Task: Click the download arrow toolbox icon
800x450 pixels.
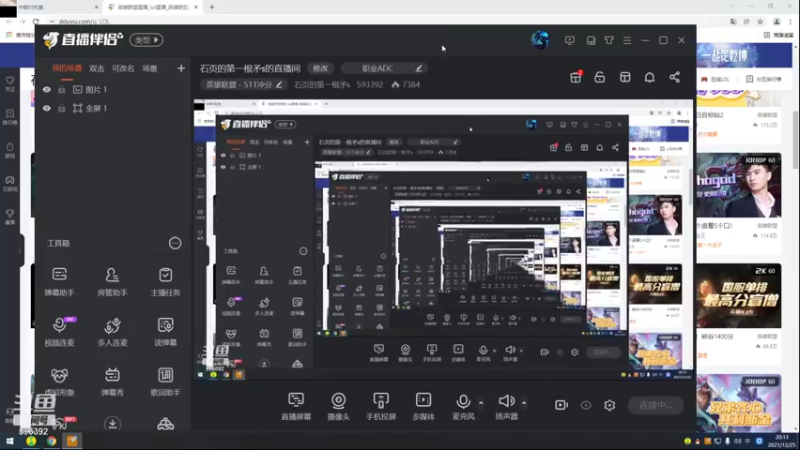Action: [x=112, y=423]
